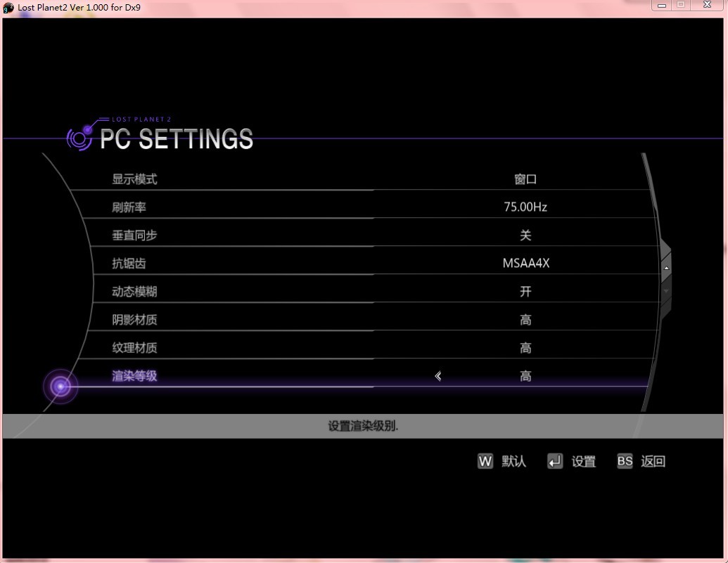Click the W key icon for default
This screenshot has width=728, height=563.
(485, 461)
